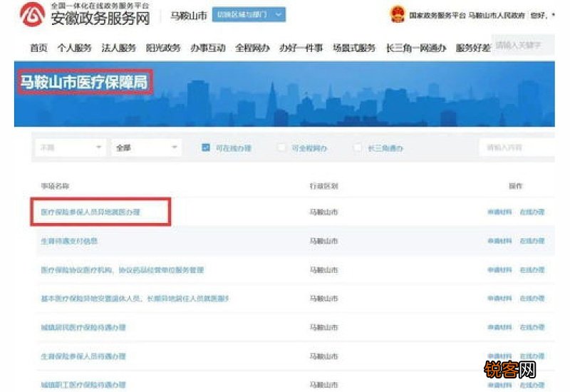Click the 安徽政务服务网 site title
Image resolution: width=570 pixels, height=392 pixels.
click(100, 19)
